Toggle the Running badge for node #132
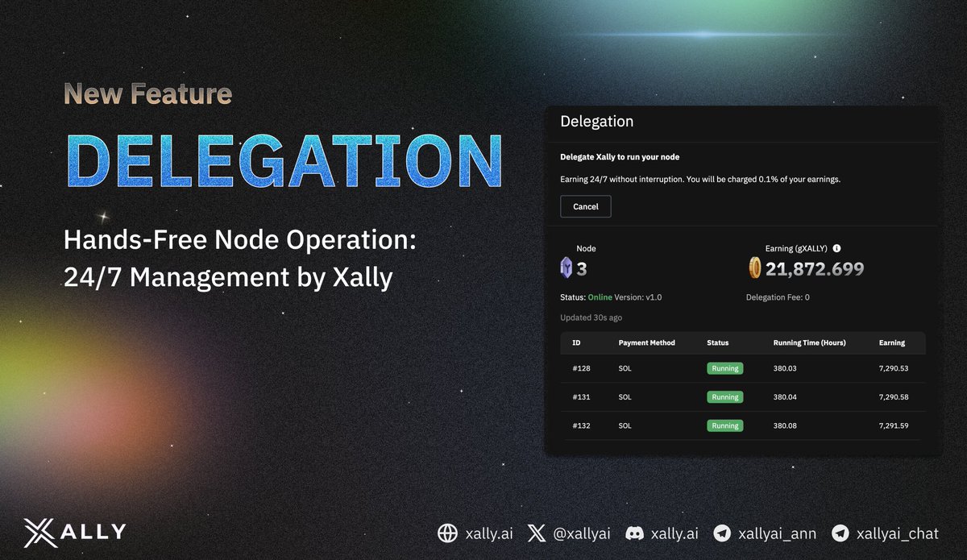The height and width of the screenshot is (560, 967). (724, 425)
